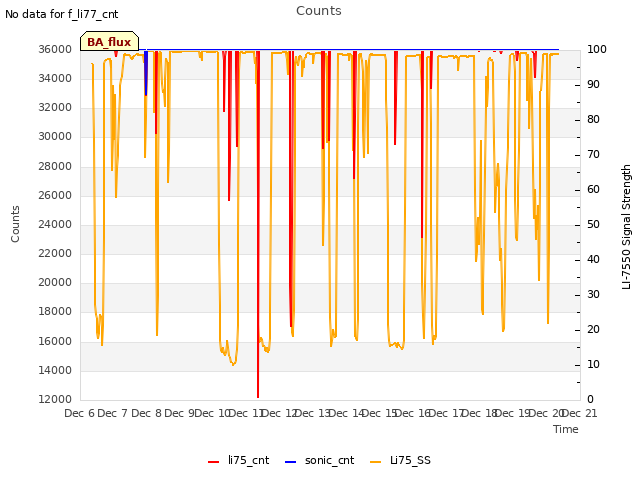Click the 34000 y-axis tick label
Image resolution: width=640 pixels, height=480 pixels.
pyautogui.click(x=55, y=78)
